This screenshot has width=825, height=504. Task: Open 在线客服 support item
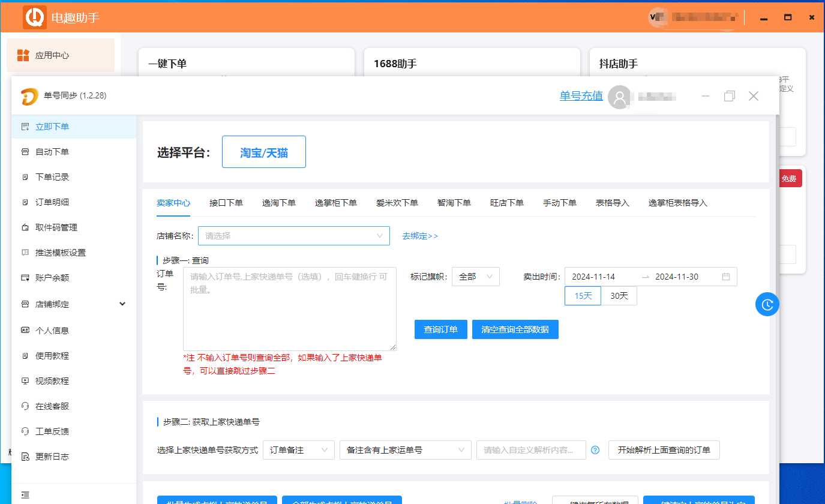tap(73, 406)
